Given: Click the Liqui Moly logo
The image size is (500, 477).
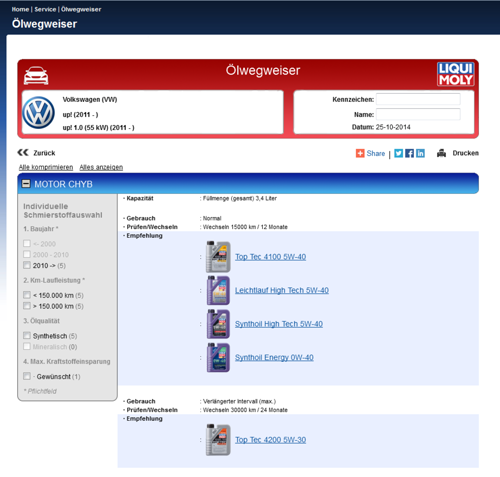Looking at the screenshot, I should coord(456,74).
